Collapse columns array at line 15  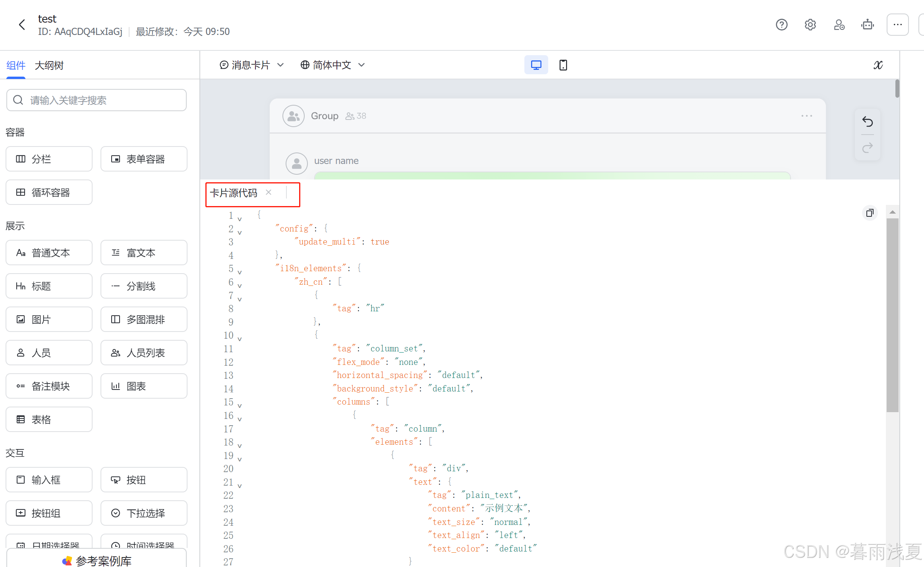pyautogui.click(x=240, y=405)
